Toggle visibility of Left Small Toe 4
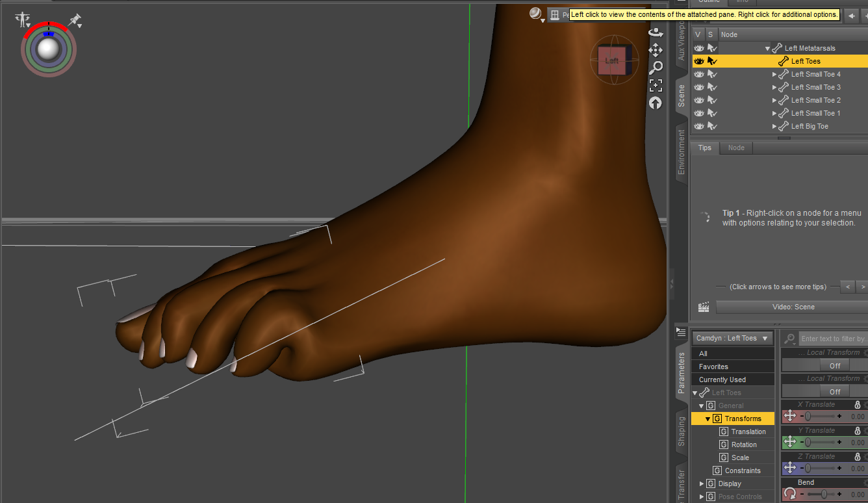 [x=699, y=74]
